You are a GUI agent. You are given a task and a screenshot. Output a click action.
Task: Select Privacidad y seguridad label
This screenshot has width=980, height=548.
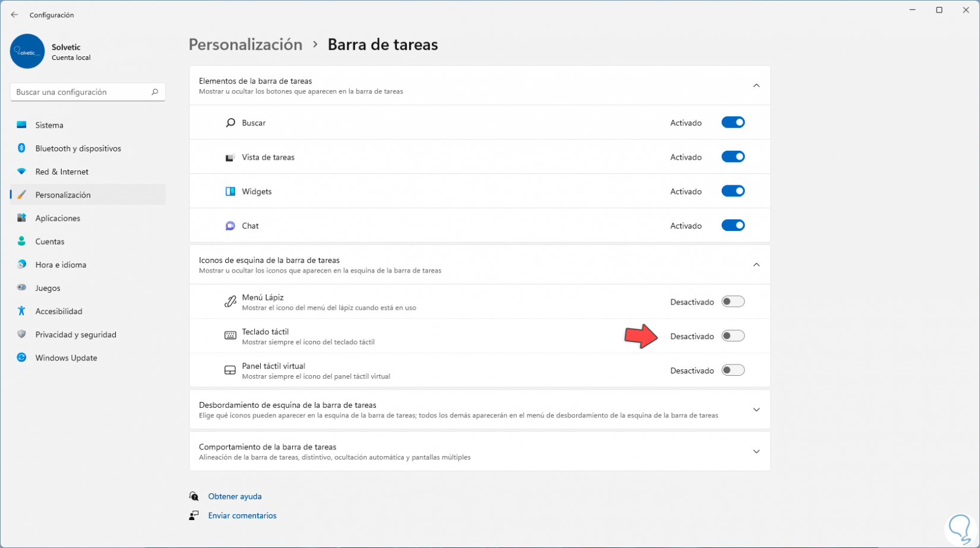click(x=75, y=334)
